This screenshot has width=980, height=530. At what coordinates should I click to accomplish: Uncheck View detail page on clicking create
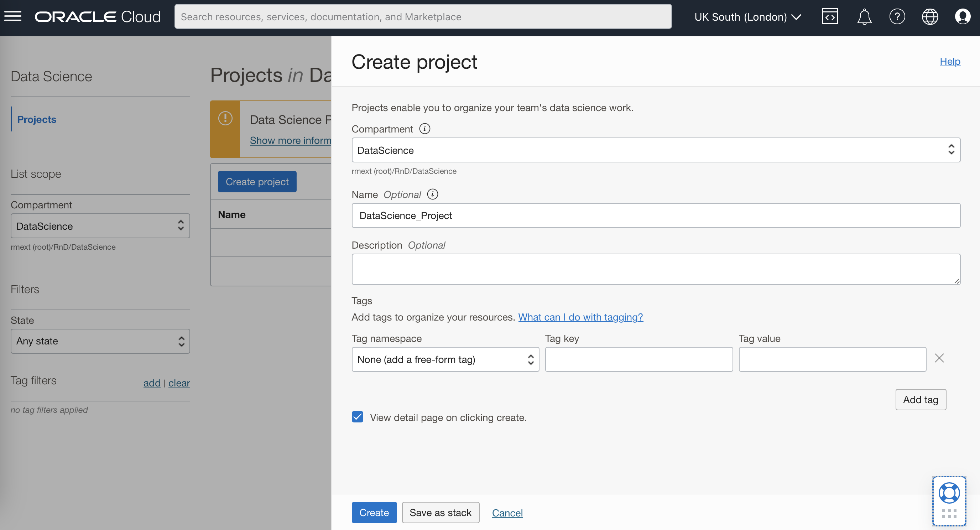[357, 417]
